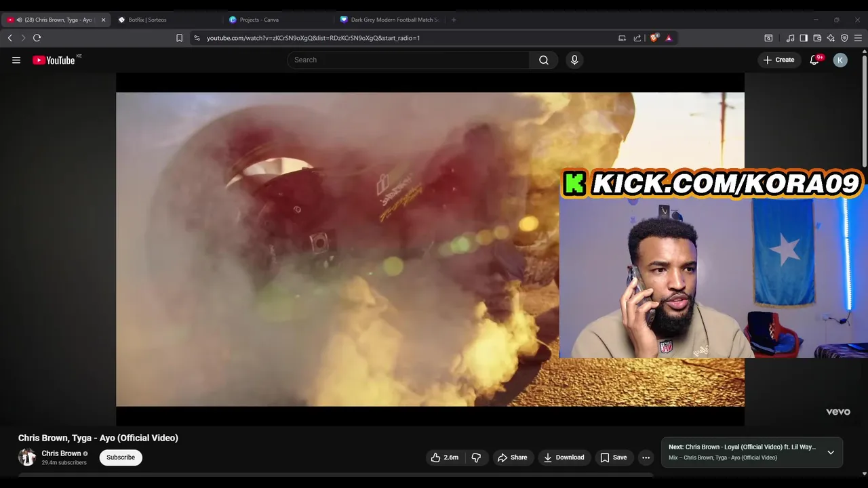Go back using browser back arrow
Image resolution: width=868 pixels, height=488 pixels.
[x=10, y=38]
